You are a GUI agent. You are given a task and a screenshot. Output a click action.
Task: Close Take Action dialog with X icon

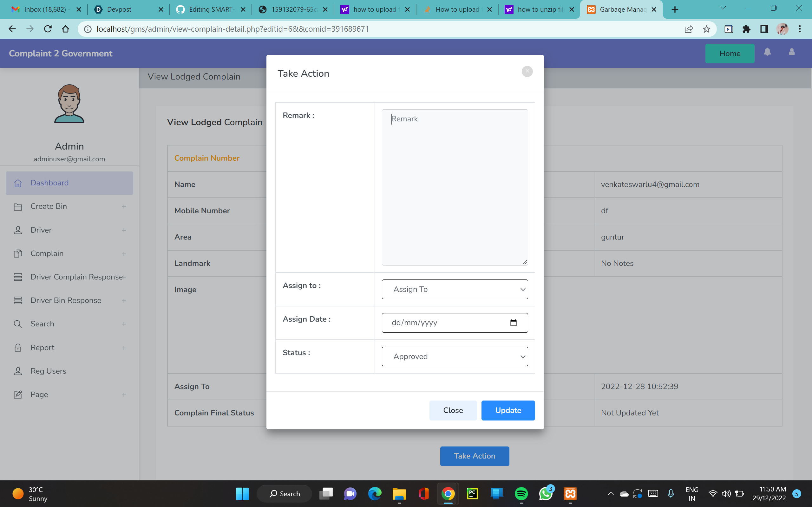(527, 71)
